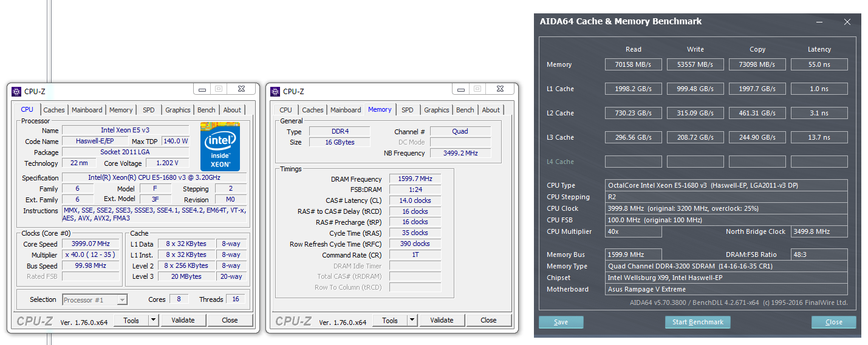Click the Save button in AIDA64
The height and width of the screenshot is (345, 868).
(x=561, y=322)
